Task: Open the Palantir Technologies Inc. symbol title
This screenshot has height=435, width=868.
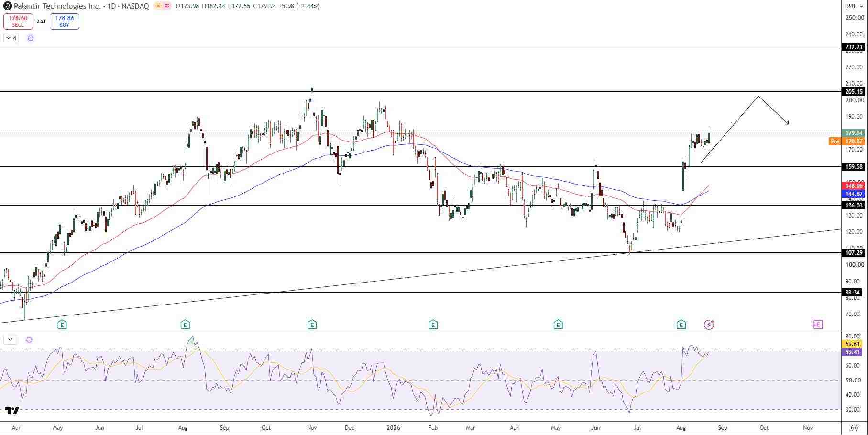Action: click(x=57, y=6)
